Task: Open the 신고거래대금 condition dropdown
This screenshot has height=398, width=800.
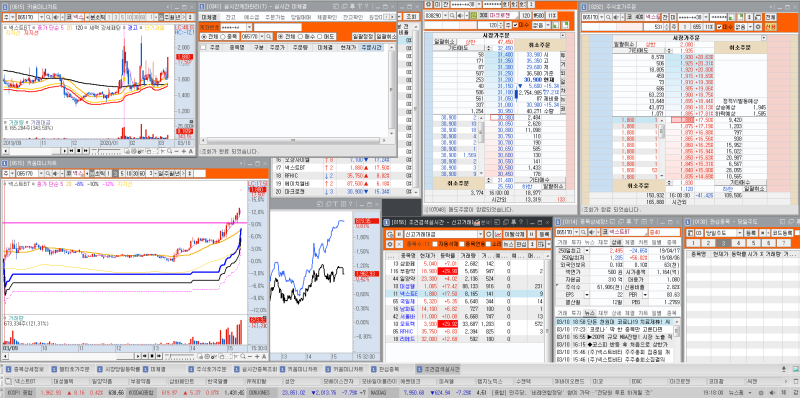Action: click(x=481, y=234)
